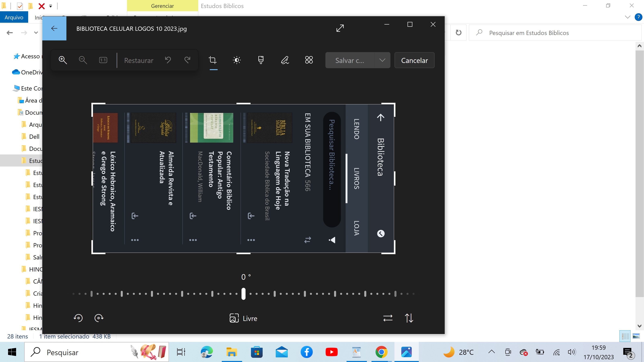Screen dimensions: 644x362
Task: Click the back arrow in Photos editor
Action: [x=54, y=28]
